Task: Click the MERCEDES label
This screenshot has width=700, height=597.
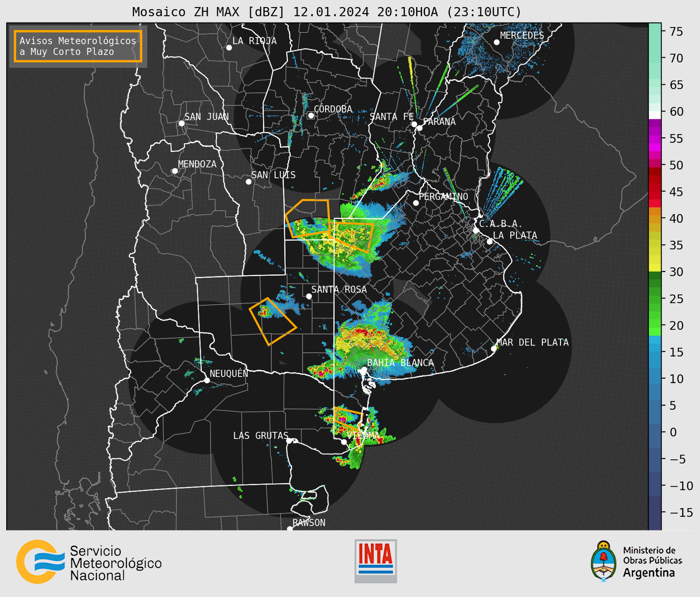Action: pyautogui.click(x=522, y=36)
